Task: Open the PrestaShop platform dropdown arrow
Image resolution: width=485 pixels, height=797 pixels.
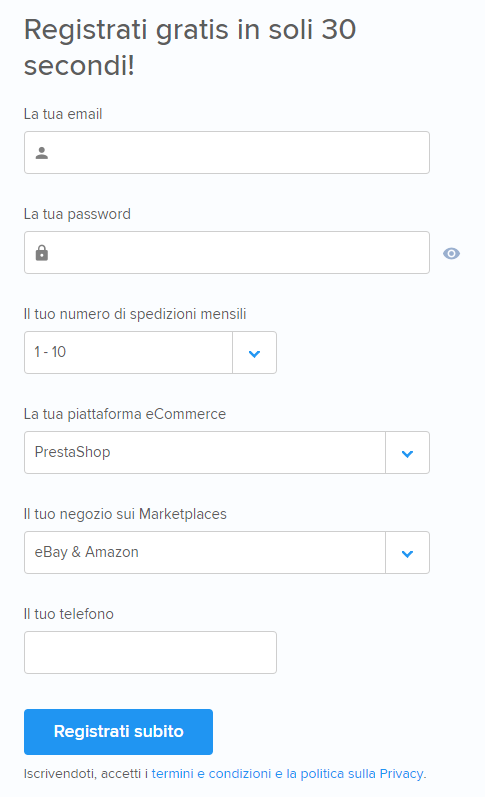Action: (407, 453)
